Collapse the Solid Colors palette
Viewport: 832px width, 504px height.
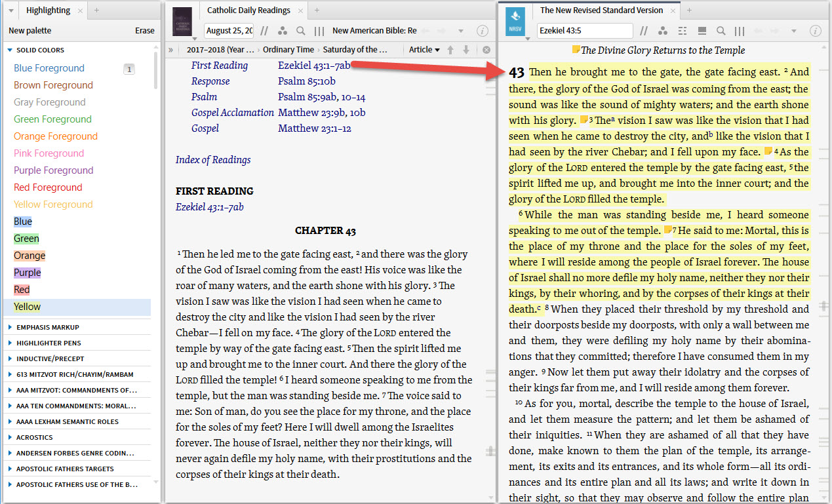10,50
